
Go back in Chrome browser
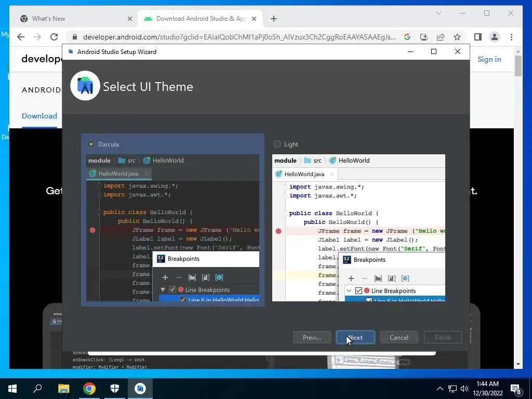tap(21, 37)
